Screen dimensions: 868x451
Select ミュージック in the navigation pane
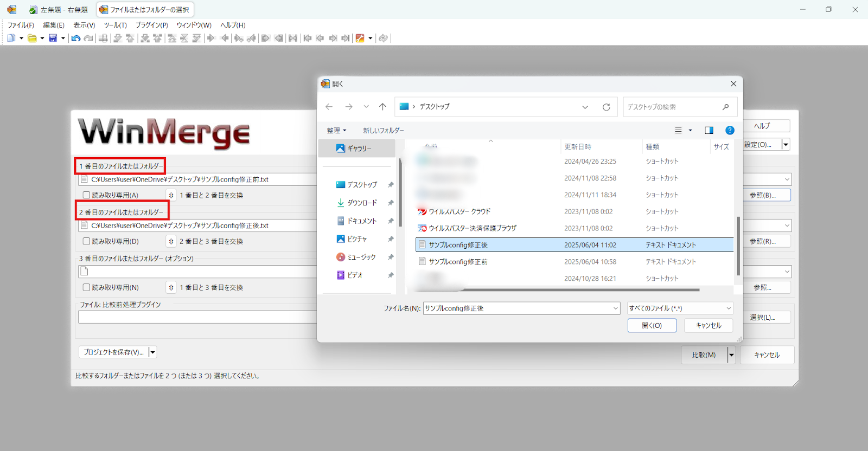pyautogui.click(x=356, y=257)
